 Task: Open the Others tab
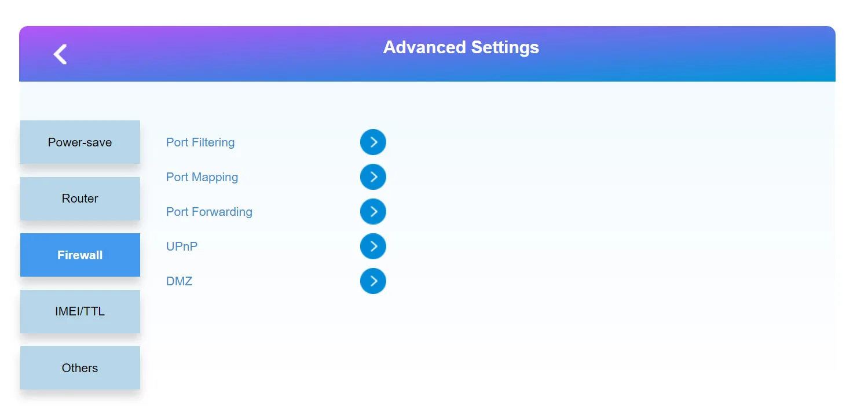(x=80, y=368)
